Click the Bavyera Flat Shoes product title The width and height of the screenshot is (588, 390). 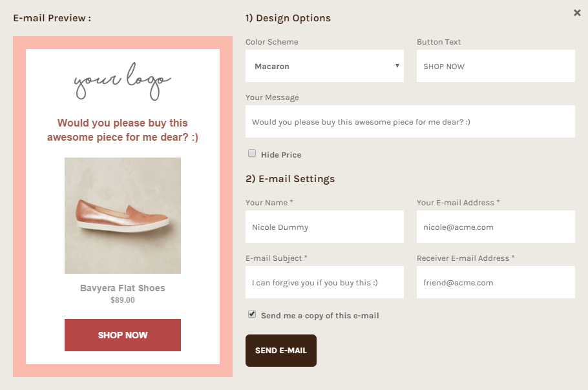(x=123, y=288)
